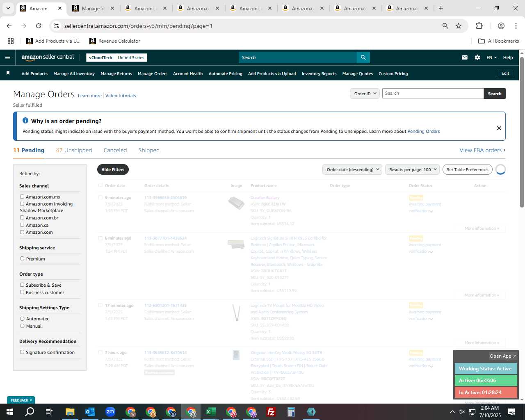Screen dimensions: 525x420
Task: Open Excel from the taskbar
Action: click(211, 412)
